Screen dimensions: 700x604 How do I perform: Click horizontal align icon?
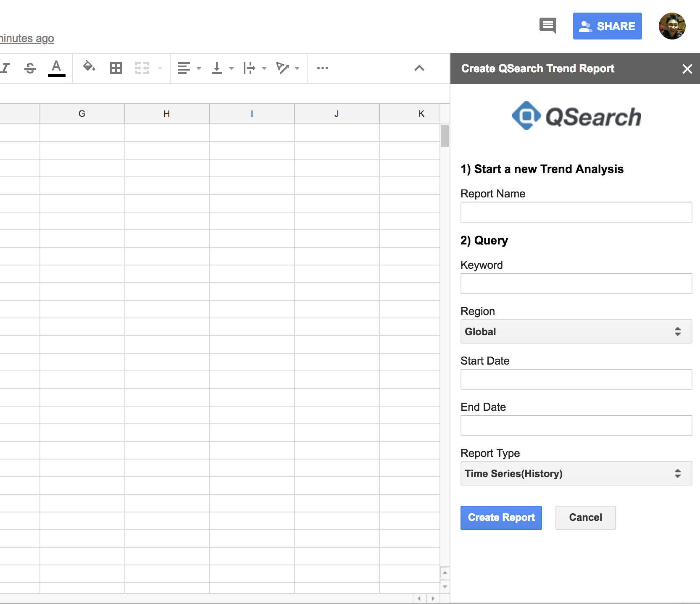[x=184, y=68]
